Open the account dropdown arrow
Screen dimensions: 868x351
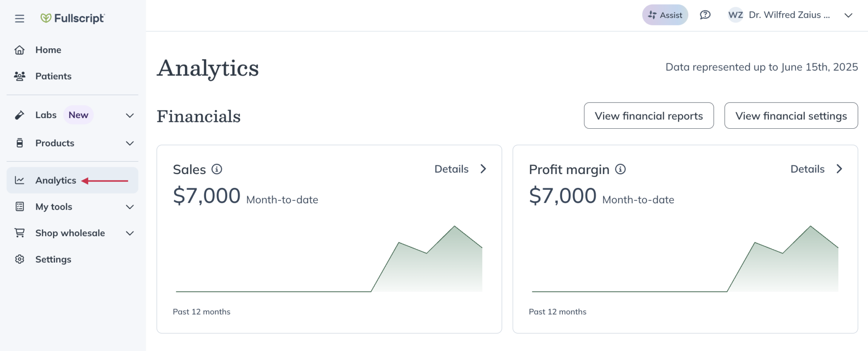(848, 15)
